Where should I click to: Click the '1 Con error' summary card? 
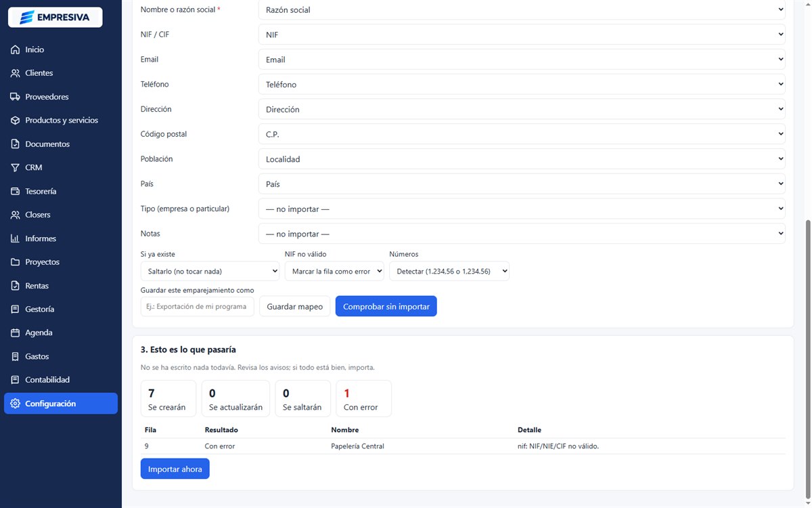(364, 398)
